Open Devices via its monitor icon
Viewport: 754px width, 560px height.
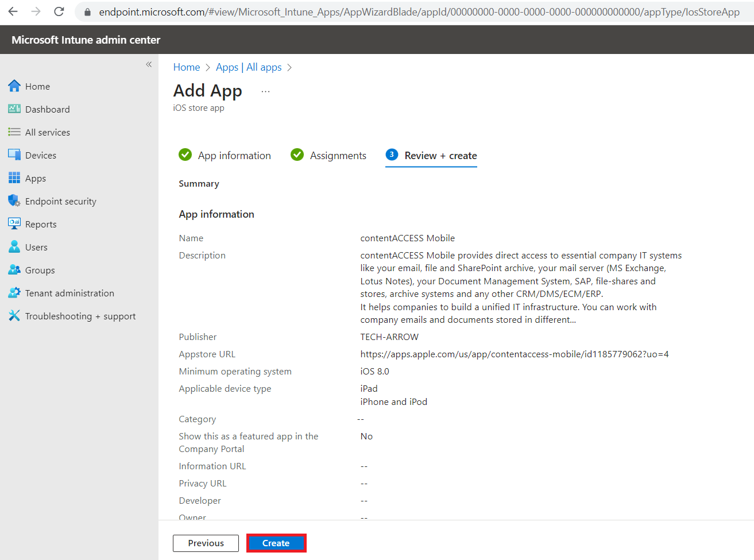coord(14,155)
